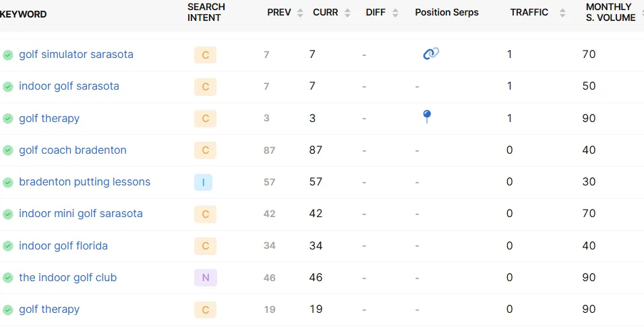The image size is (644, 327).
Task: Open indoor golf florida keyword link
Action: pyautogui.click(x=63, y=245)
